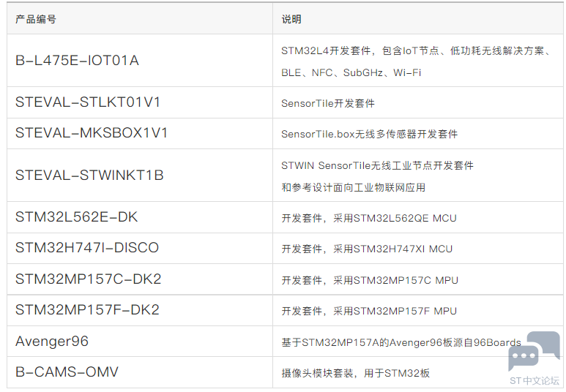Viewport: 566px width, 392px height.
Task: Click the ST中文论坛 watermark text
Action: click(x=535, y=381)
